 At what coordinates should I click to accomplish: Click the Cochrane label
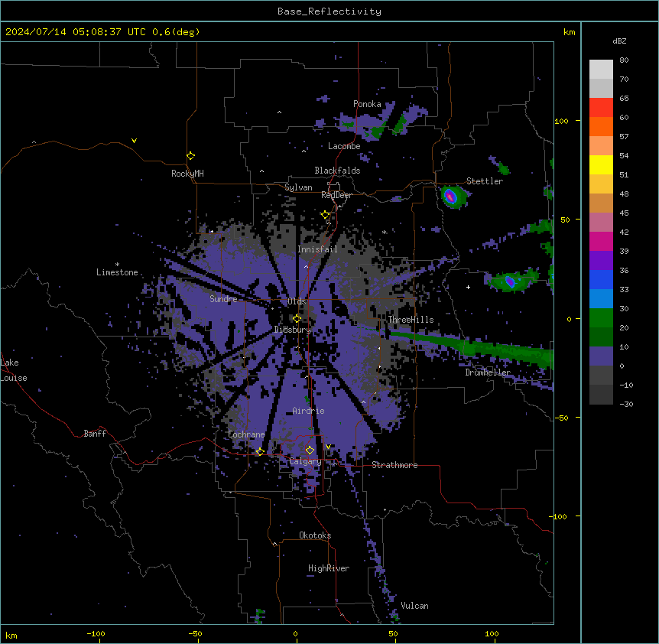(246, 434)
